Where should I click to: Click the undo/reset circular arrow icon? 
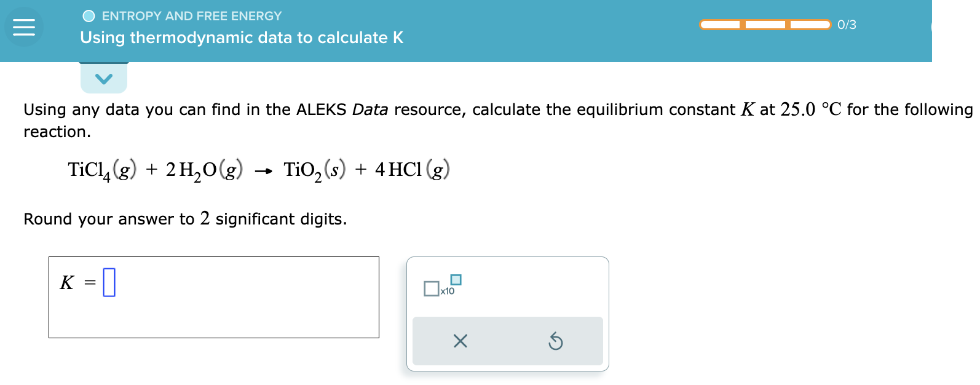click(556, 341)
